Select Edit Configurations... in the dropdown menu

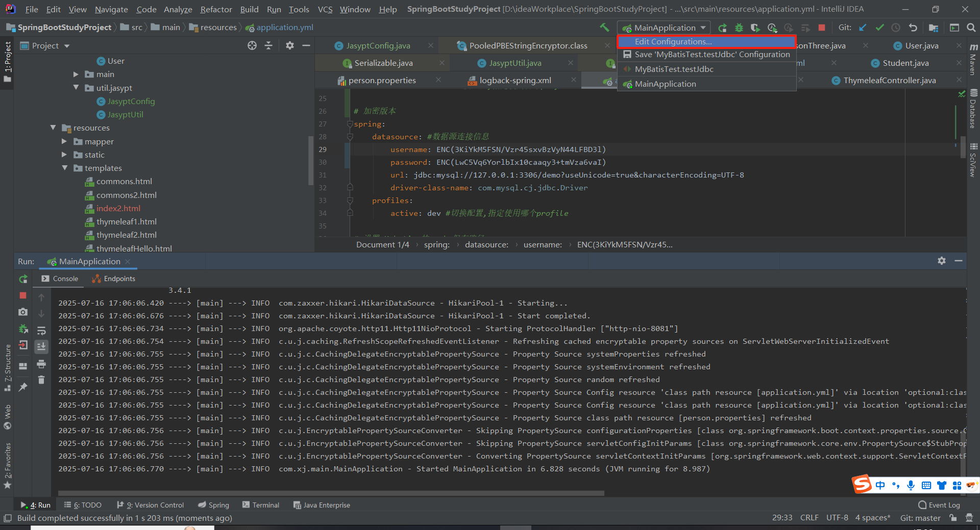tap(707, 41)
